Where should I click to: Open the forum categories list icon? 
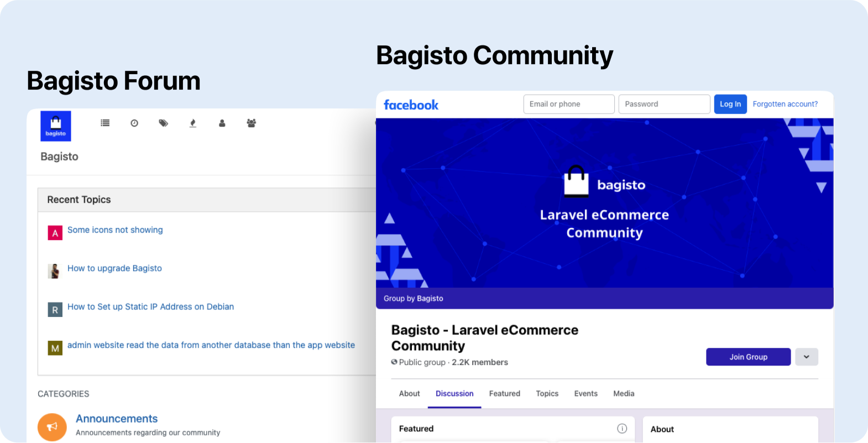(x=105, y=123)
